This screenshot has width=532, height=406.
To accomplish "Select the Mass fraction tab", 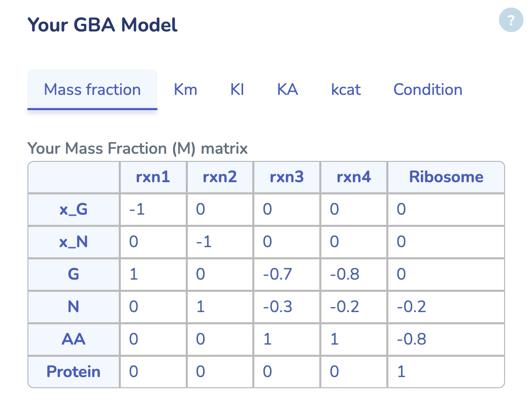I will 92,89.
